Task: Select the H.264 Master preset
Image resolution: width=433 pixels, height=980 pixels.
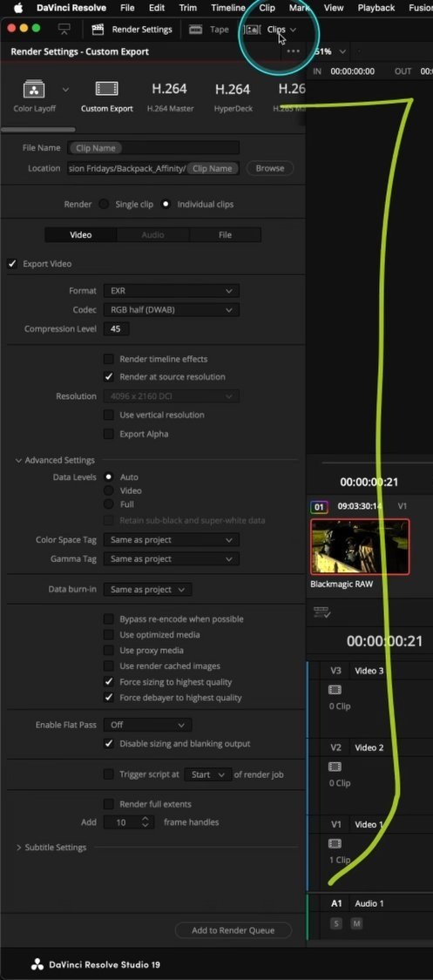Action: [170, 96]
